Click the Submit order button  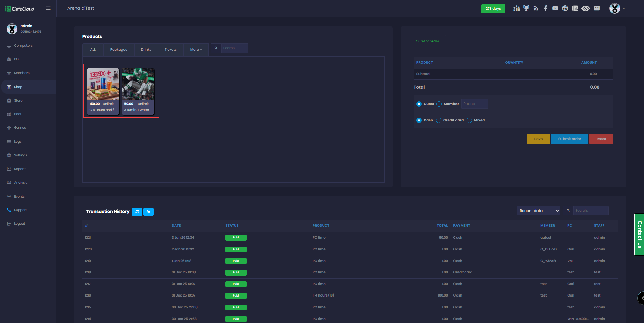(570, 139)
